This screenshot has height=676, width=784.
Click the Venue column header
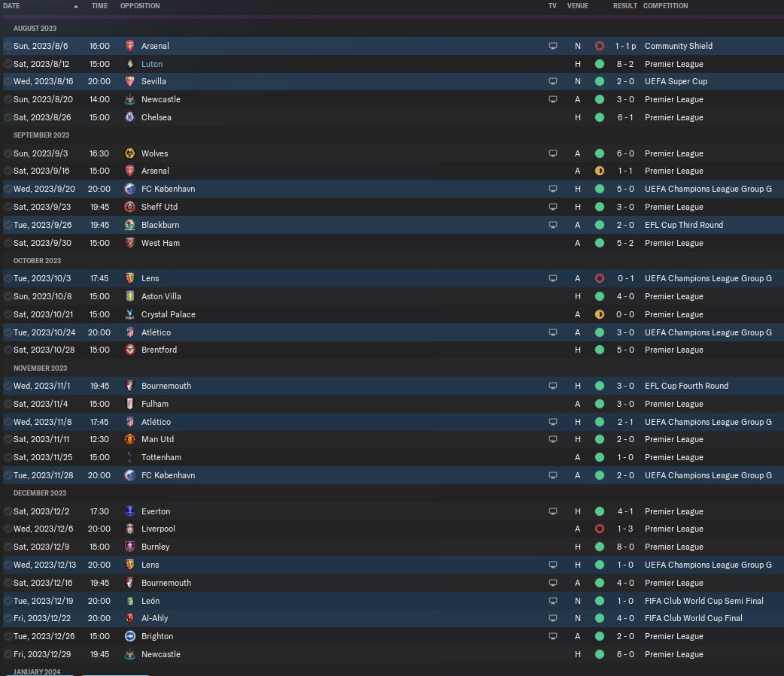[x=578, y=6]
